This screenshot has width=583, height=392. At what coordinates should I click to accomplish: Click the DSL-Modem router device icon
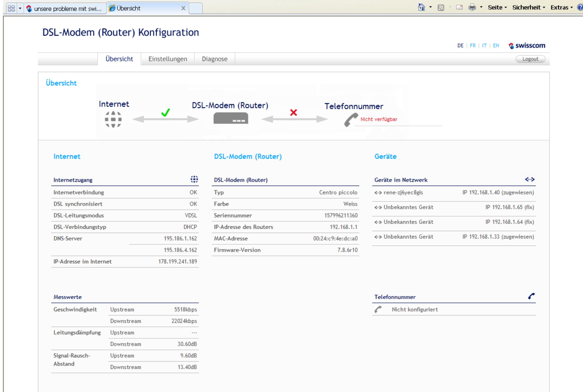(231, 118)
